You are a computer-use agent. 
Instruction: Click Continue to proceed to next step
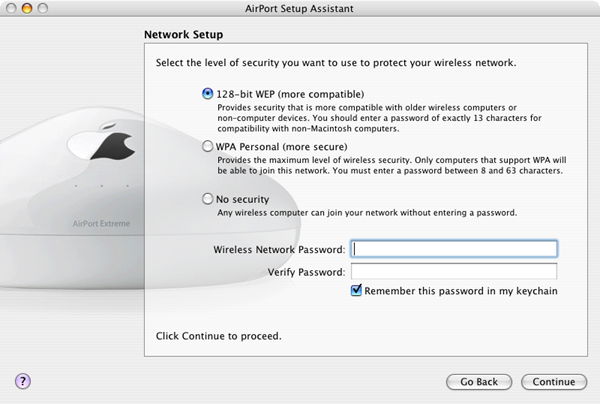[554, 382]
